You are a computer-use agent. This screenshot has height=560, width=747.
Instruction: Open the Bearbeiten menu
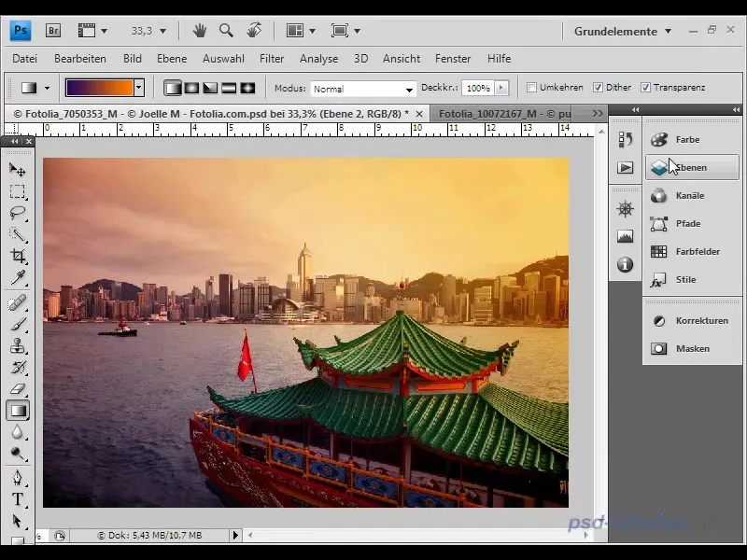point(80,59)
